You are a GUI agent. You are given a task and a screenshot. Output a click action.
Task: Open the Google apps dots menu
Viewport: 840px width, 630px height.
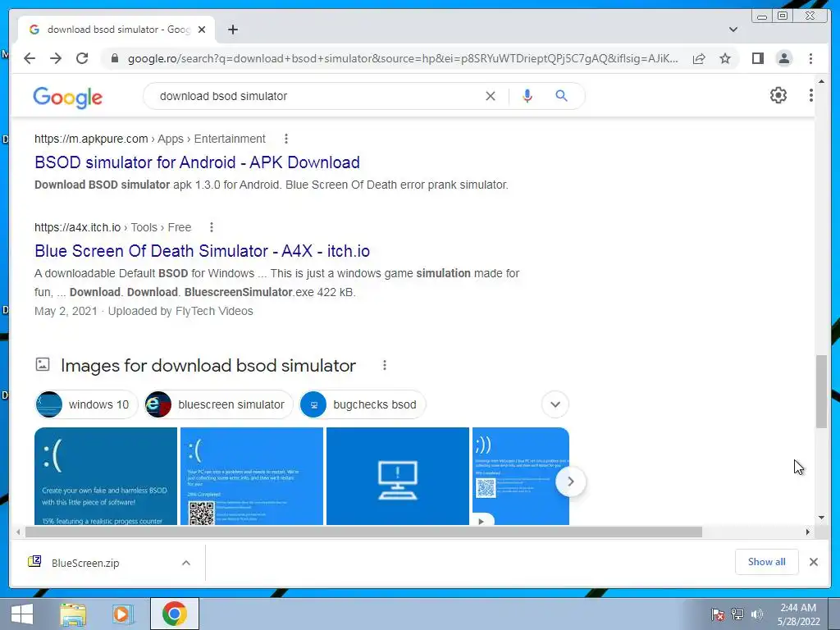(x=810, y=95)
